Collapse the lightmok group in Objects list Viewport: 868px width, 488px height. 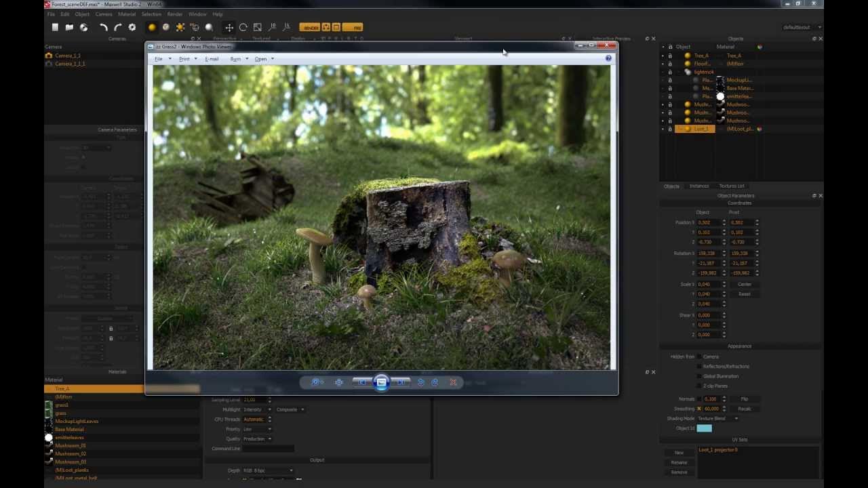point(677,72)
